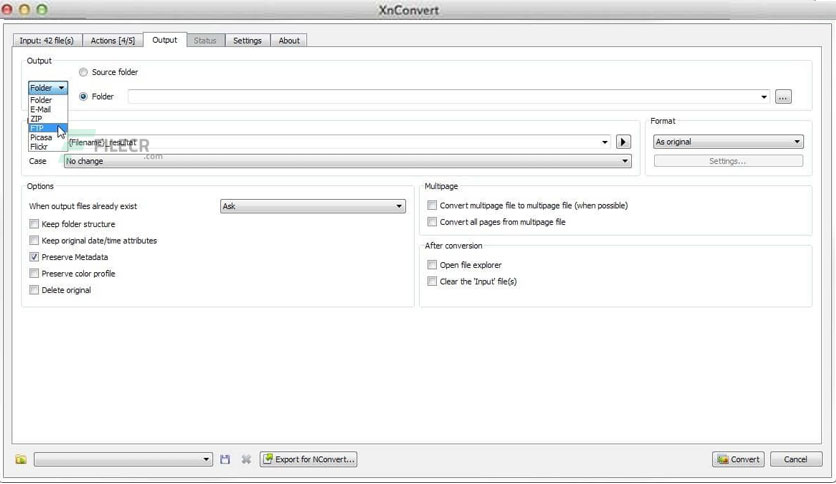Open the output folder path dropdown

pyautogui.click(x=764, y=97)
